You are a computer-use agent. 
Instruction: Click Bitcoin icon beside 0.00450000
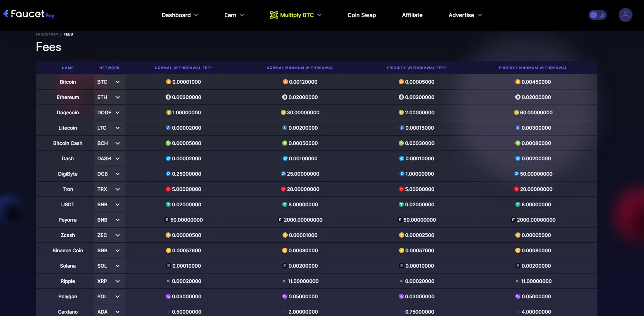pyautogui.click(x=518, y=82)
